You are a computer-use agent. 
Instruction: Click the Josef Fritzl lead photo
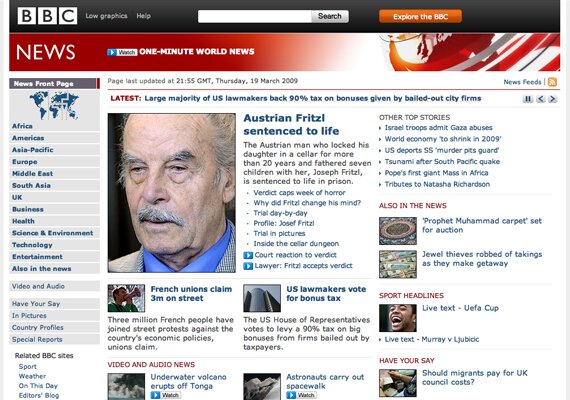[172, 193]
